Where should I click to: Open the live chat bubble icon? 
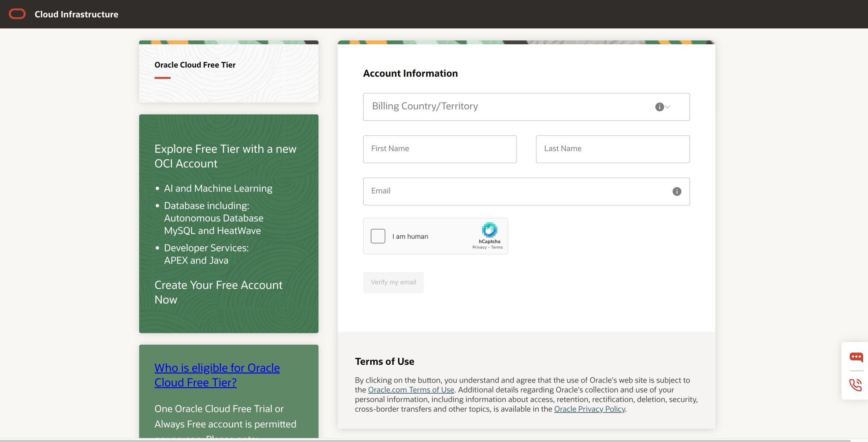(856, 357)
